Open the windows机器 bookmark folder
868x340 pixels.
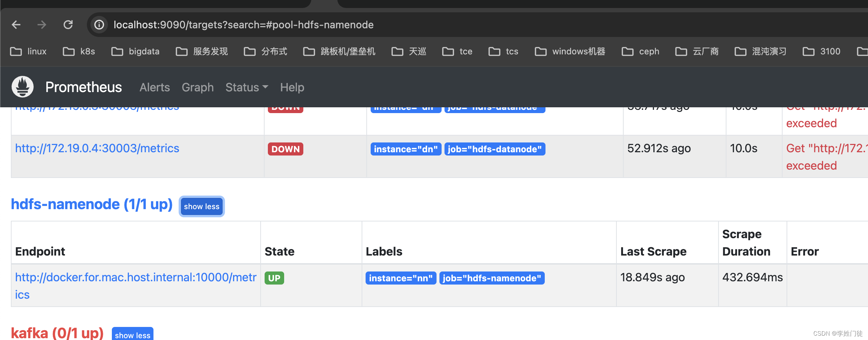570,51
